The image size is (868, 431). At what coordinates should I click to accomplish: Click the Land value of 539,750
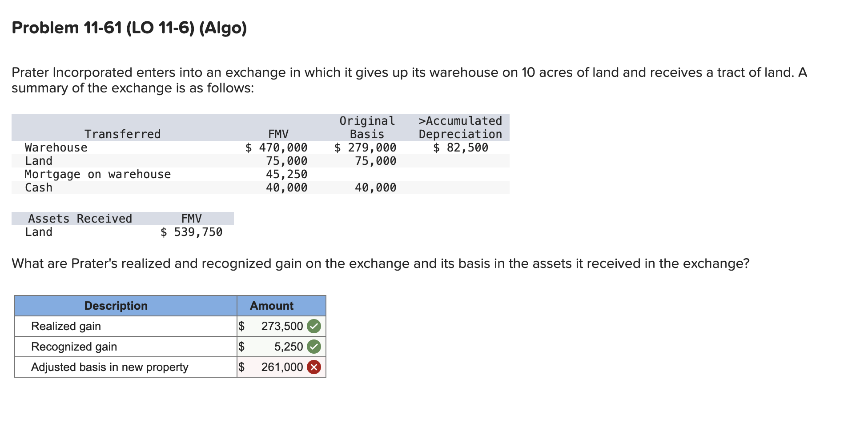tap(191, 231)
